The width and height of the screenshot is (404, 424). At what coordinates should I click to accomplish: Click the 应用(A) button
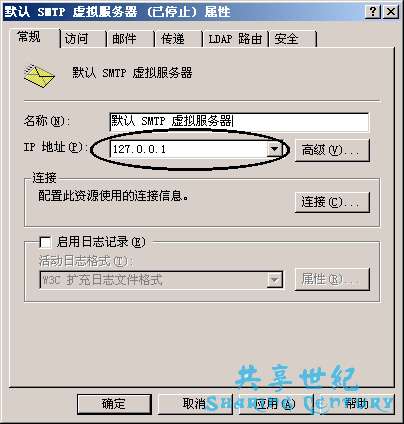[x=275, y=404]
